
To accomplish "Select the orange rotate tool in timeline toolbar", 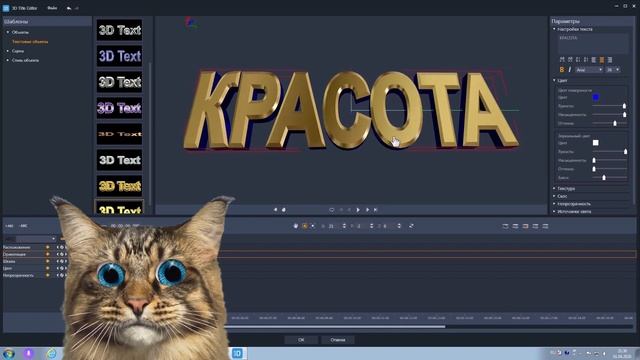I will point(304,226).
